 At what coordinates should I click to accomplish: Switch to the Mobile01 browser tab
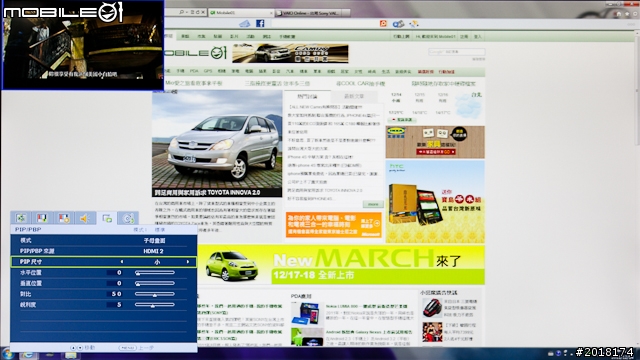pos(241,13)
